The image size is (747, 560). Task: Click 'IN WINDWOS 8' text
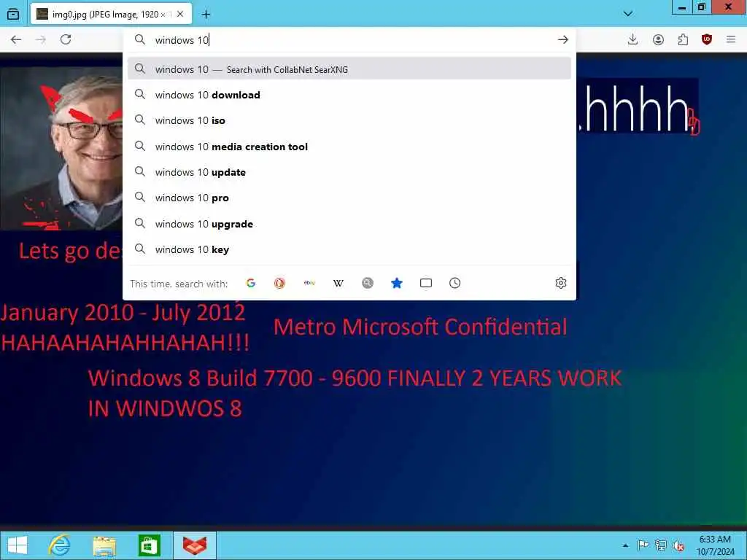point(165,408)
